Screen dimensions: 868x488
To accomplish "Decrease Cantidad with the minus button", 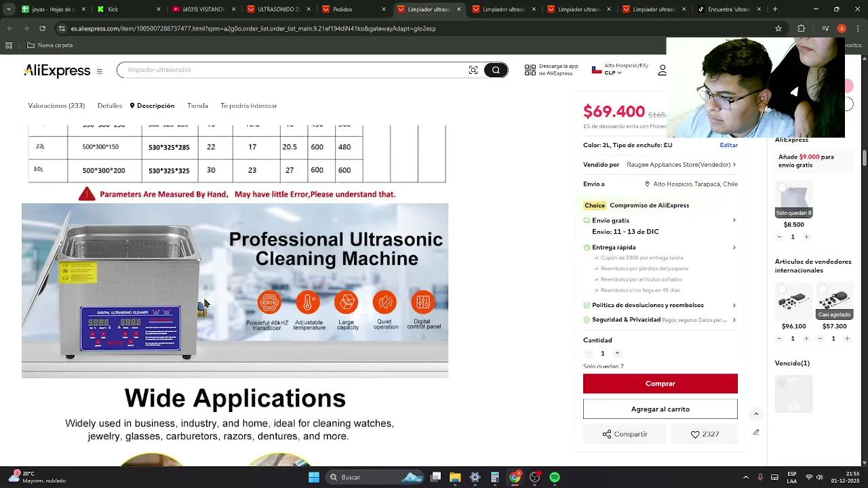I will [588, 353].
